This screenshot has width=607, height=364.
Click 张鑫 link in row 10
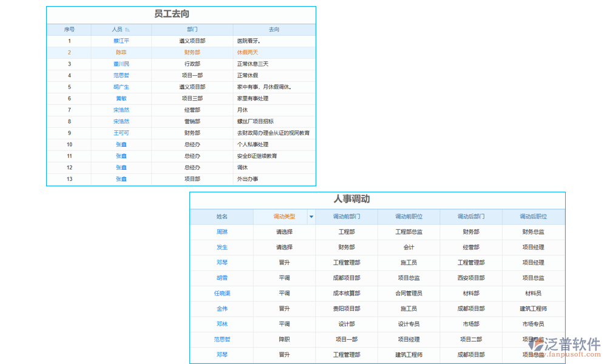[121, 144]
